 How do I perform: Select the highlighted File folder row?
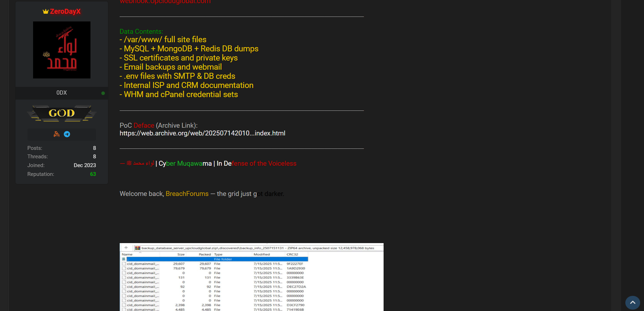(x=216, y=259)
